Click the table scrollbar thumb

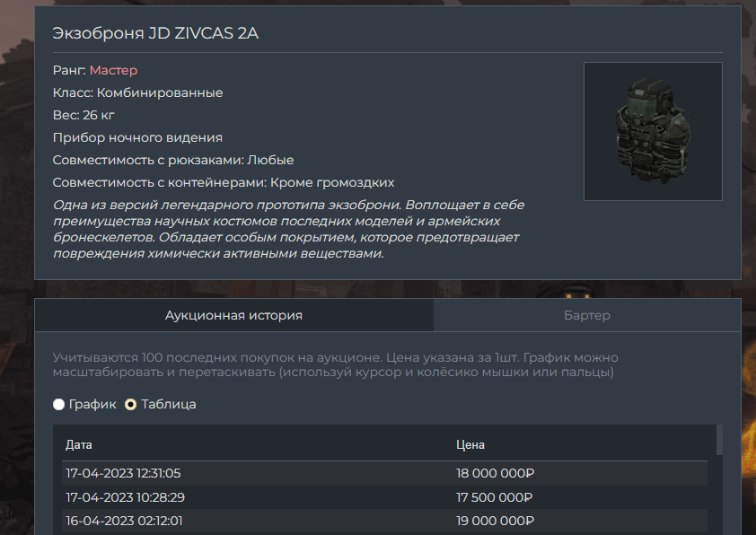(719, 440)
